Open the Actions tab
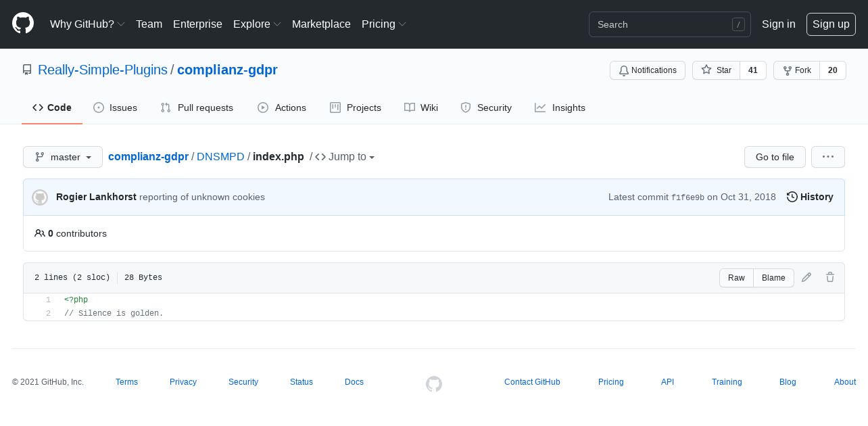Screen dimensions: 868x426 click(282, 108)
